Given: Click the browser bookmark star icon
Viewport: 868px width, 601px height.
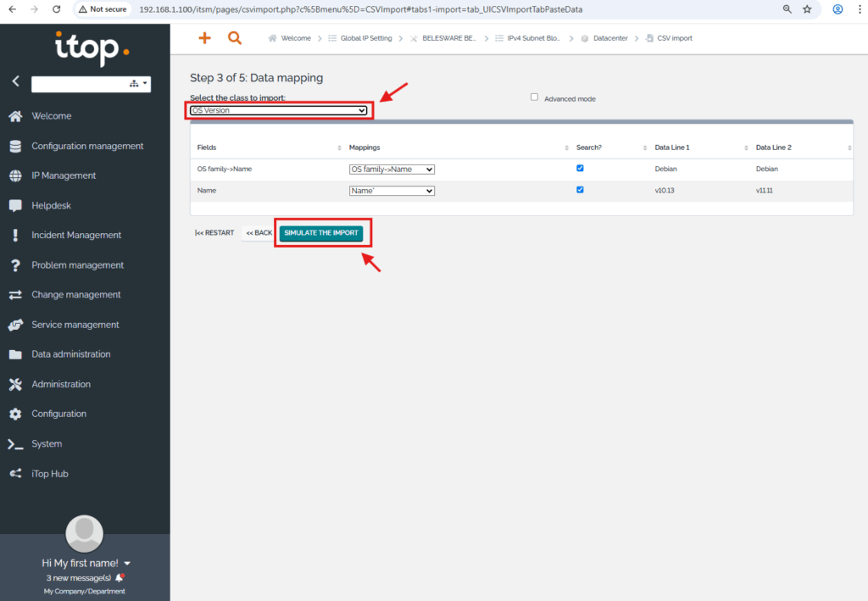Looking at the screenshot, I should 807,9.
